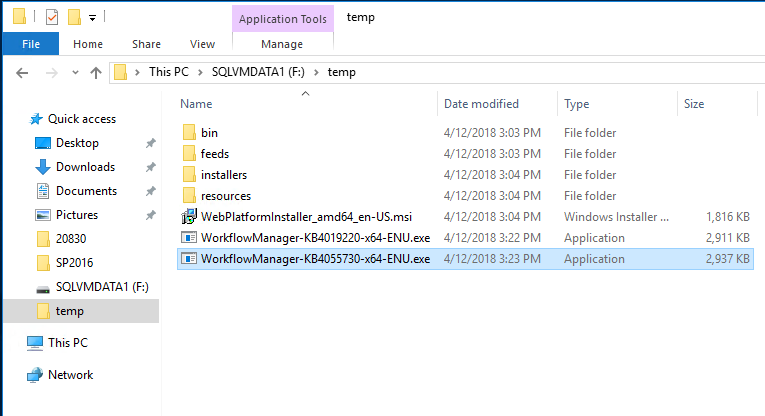Click the pin icon next to Downloads
The width and height of the screenshot is (765, 416).
click(x=151, y=167)
